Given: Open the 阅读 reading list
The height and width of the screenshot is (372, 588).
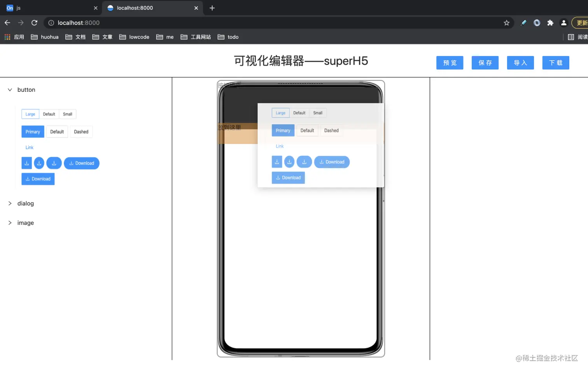Looking at the screenshot, I should tap(578, 37).
